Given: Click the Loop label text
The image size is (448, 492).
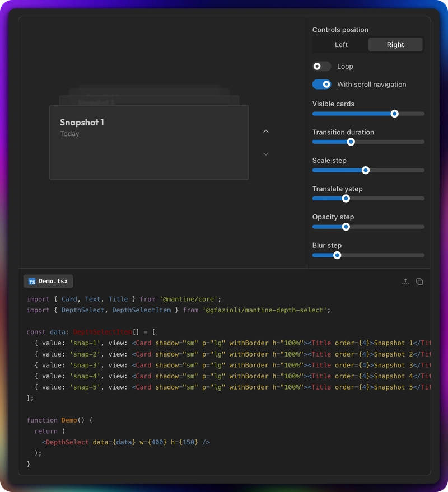Looking at the screenshot, I should pyautogui.click(x=345, y=66).
